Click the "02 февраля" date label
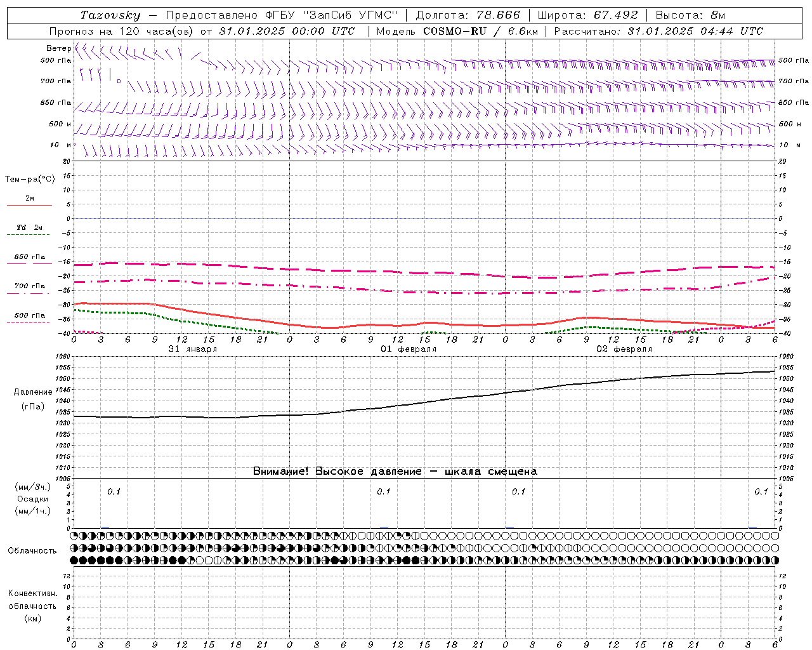This screenshot has width=812, height=650. pos(624,349)
